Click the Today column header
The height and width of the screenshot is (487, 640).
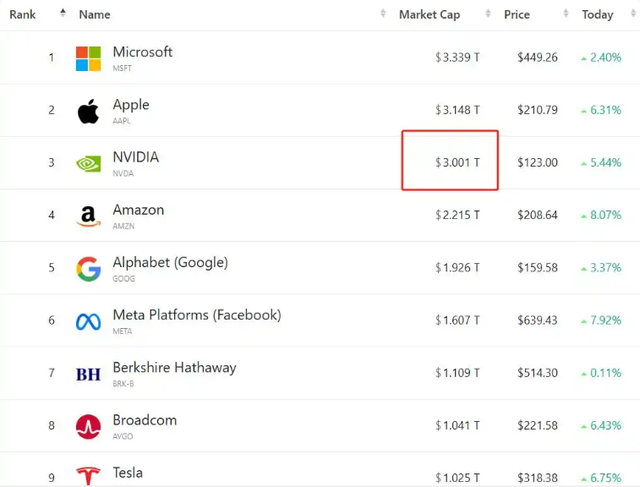[x=598, y=15]
